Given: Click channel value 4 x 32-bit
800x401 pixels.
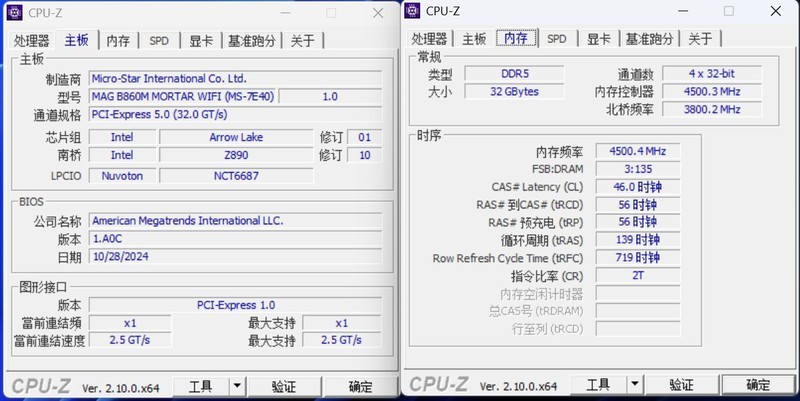Looking at the screenshot, I should tap(712, 74).
